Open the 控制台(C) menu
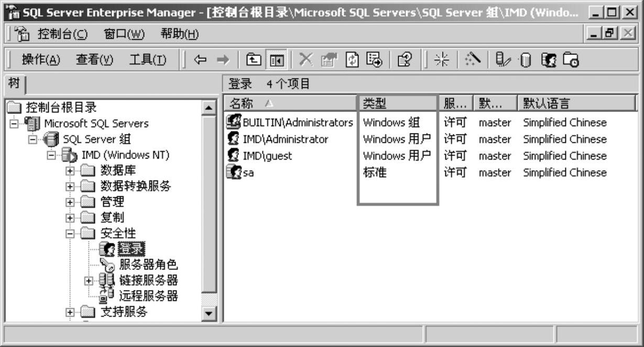This screenshot has height=347, width=644. pos(62,36)
